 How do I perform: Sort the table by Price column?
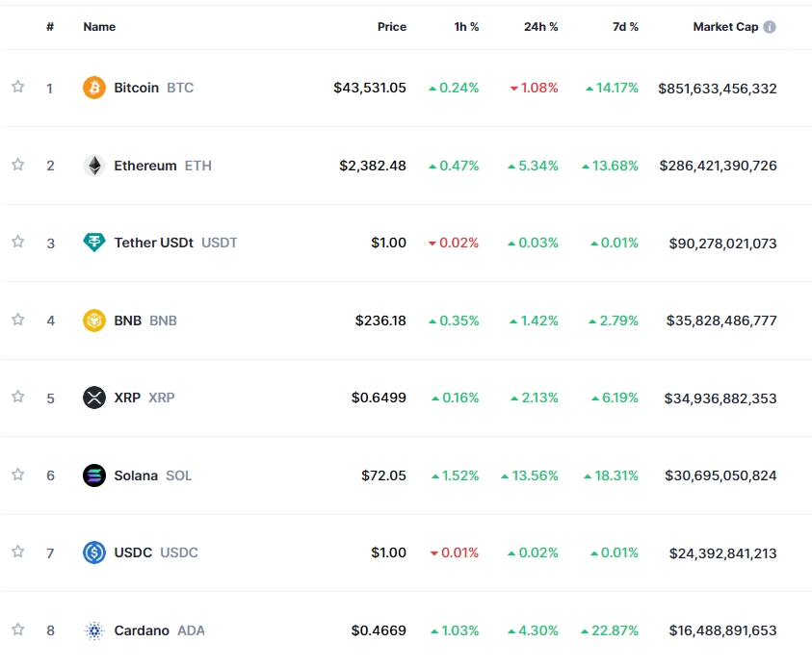[x=391, y=26]
